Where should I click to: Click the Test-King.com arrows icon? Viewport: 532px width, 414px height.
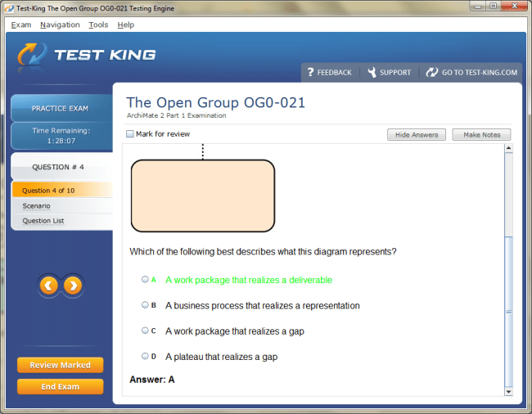pos(432,72)
